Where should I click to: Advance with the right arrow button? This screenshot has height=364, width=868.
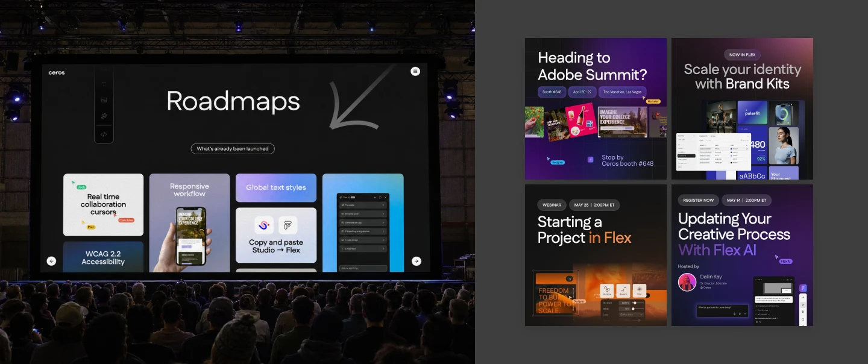(417, 261)
